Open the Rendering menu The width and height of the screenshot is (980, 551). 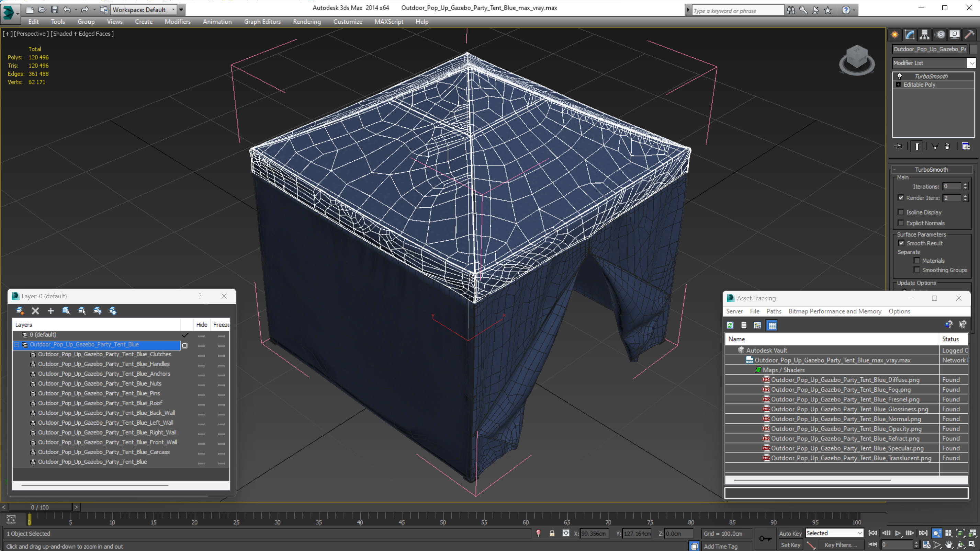click(x=307, y=22)
